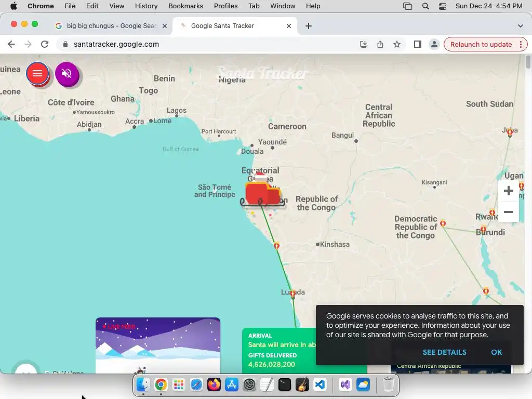Expand the tab search chevron
This screenshot has width=532, height=399.
coord(520,26)
